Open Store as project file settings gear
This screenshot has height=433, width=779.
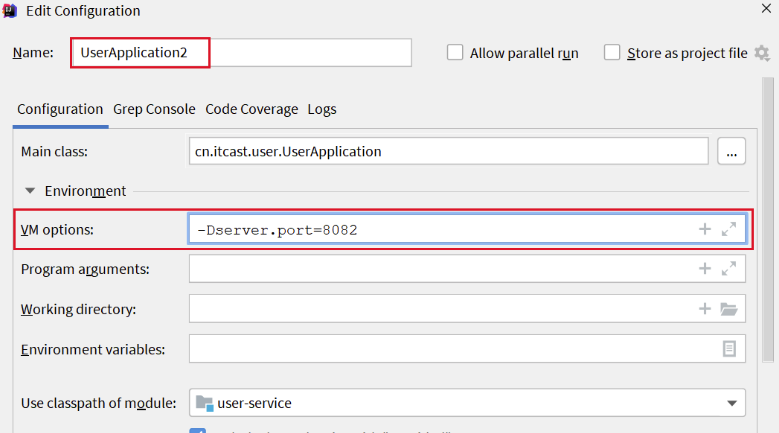click(762, 53)
